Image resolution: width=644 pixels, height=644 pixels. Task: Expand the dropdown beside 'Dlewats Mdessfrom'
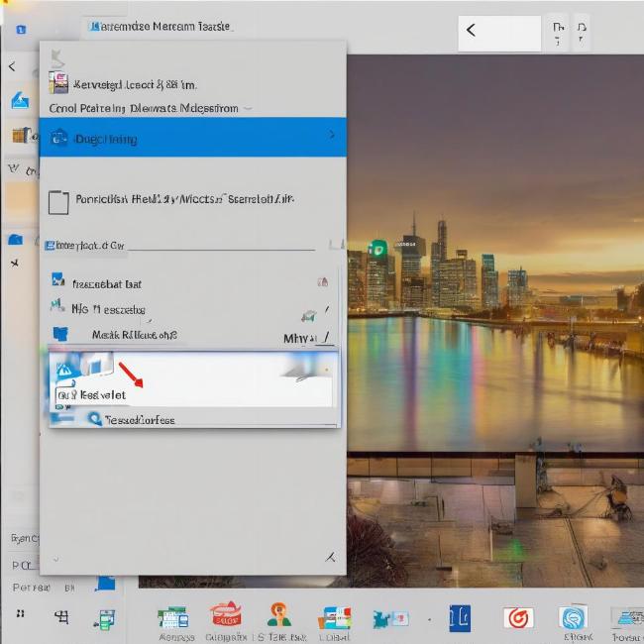[x=248, y=108]
